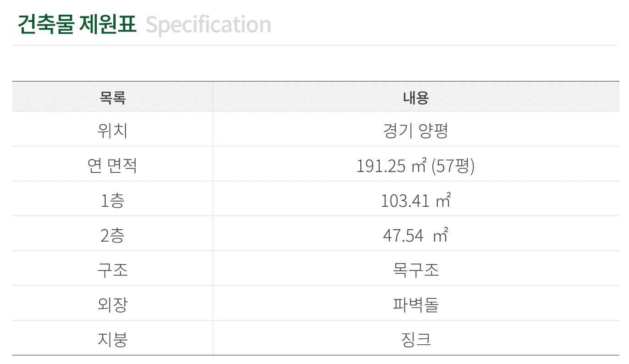The width and height of the screenshot is (629, 364).
Task: Click the 위치 row label
Action: click(112, 131)
